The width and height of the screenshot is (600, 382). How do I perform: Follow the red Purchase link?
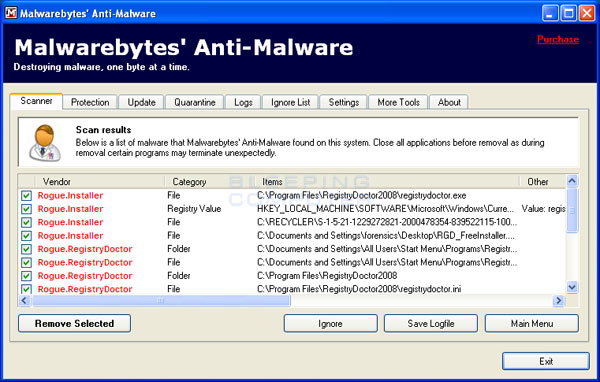(x=558, y=39)
